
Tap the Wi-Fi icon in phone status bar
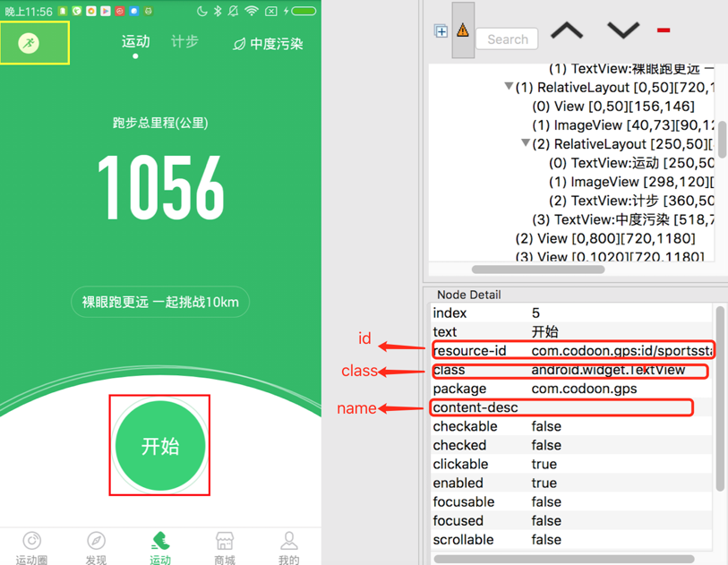[x=252, y=11]
